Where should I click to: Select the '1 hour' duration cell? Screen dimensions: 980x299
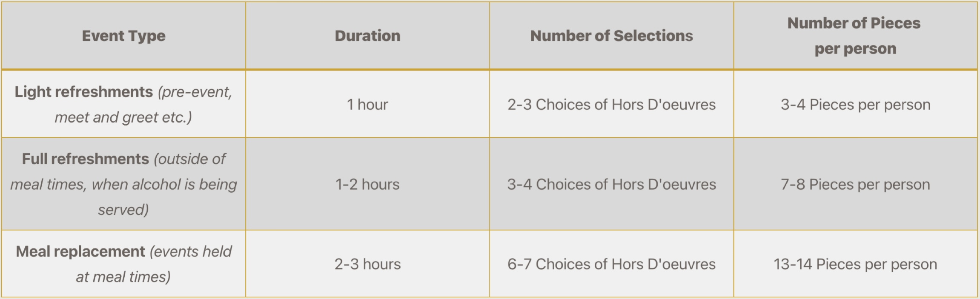367,105
